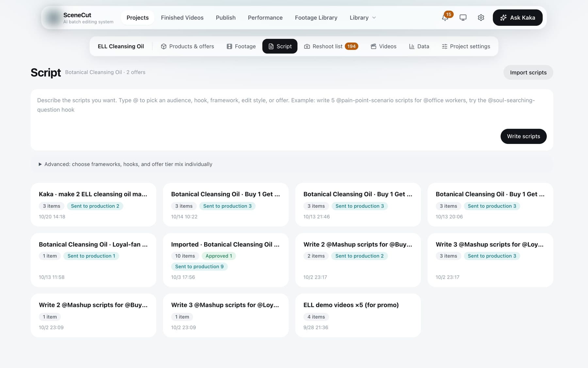Open the Performance tab
Viewport: 588px width, 368px height.
click(265, 18)
